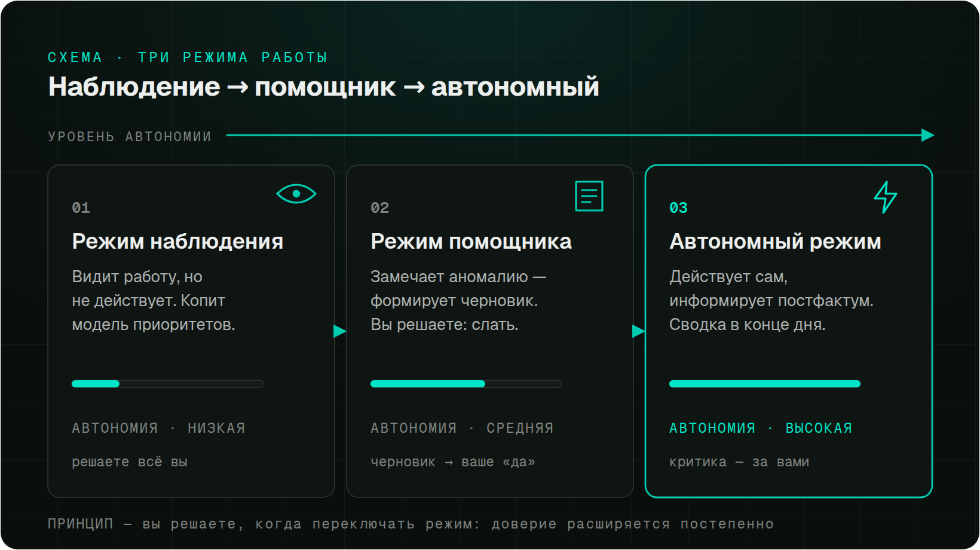Click the low autonomy progress bar
This screenshot has height=550, width=980.
click(x=167, y=384)
